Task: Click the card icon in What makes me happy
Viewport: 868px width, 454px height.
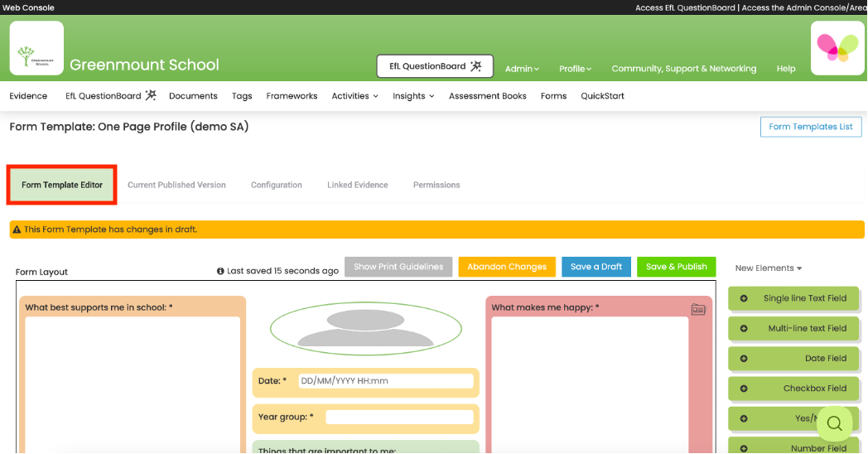Action: tap(698, 310)
